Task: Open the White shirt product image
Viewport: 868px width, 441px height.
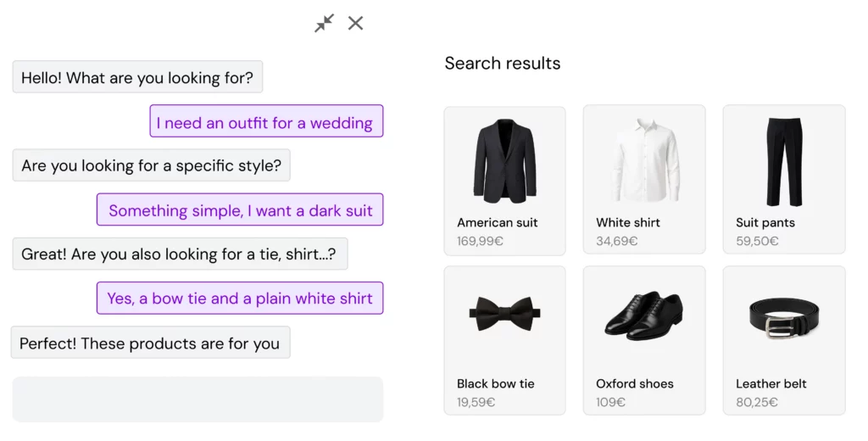Action: tap(643, 159)
